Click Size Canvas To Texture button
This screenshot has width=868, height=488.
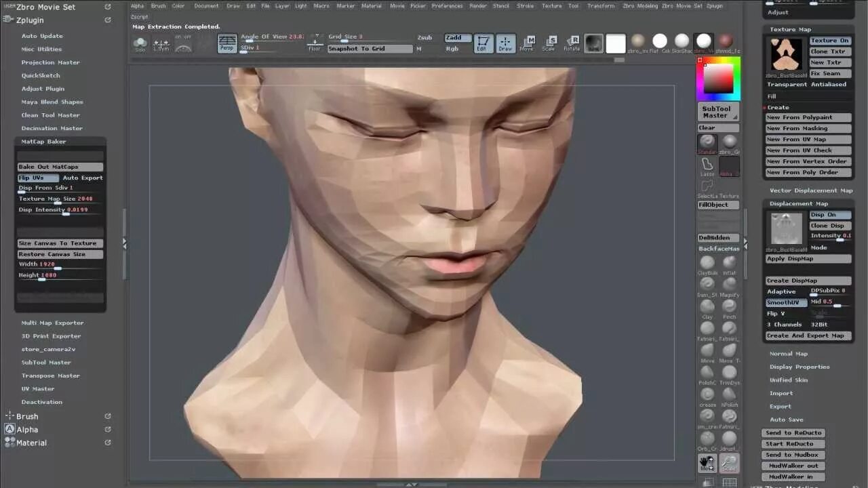(x=60, y=243)
